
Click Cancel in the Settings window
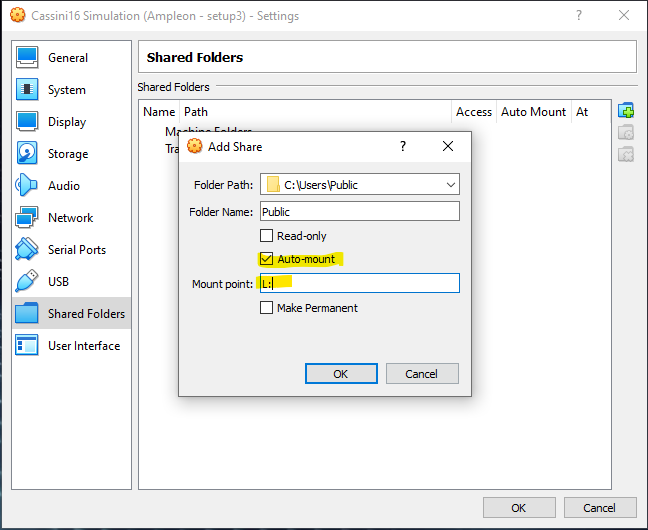point(600,508)
